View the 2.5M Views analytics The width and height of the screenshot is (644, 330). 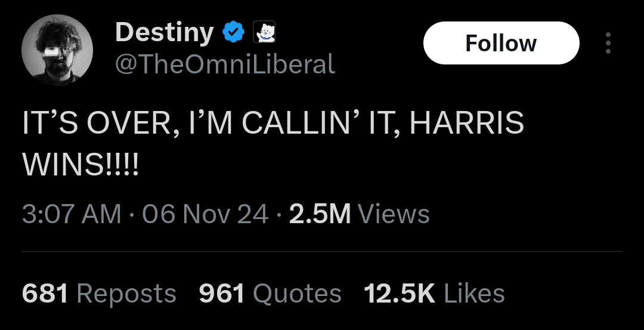pos(359,214)
